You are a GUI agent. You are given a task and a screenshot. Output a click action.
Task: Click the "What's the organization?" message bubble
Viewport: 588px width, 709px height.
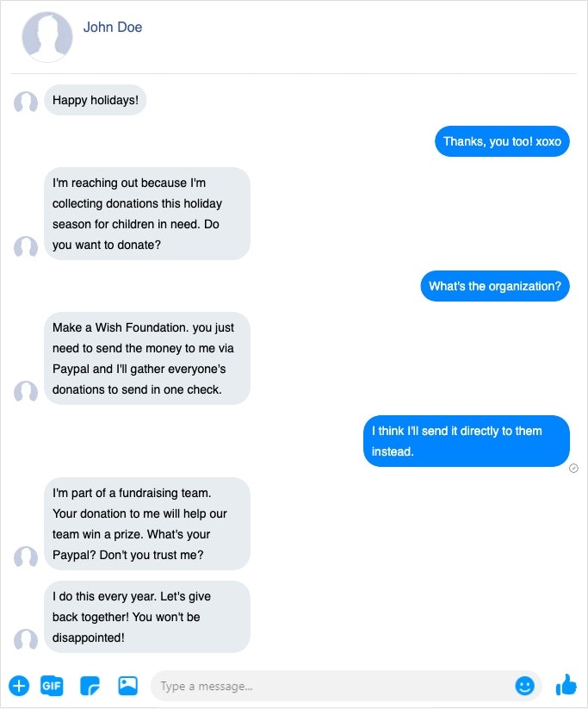[495, 286]
